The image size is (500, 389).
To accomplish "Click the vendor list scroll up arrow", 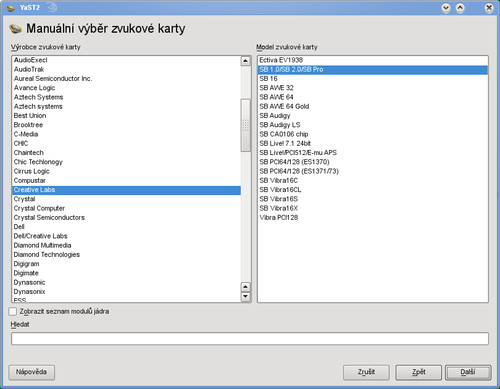I will tap(246, 61).
